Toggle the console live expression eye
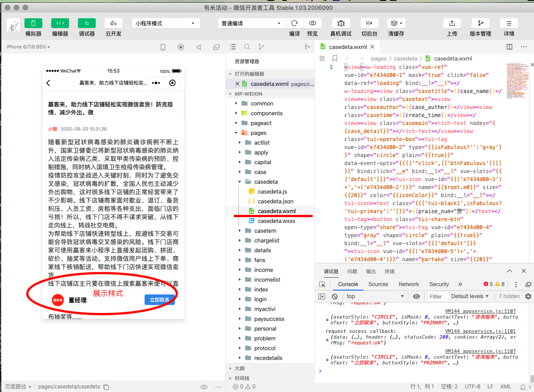 point(416,296)
